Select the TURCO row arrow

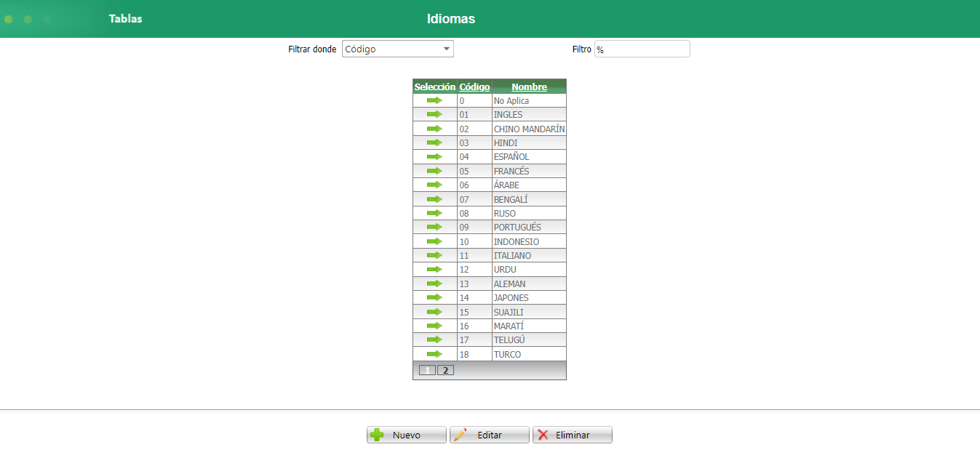click(434, 354)
